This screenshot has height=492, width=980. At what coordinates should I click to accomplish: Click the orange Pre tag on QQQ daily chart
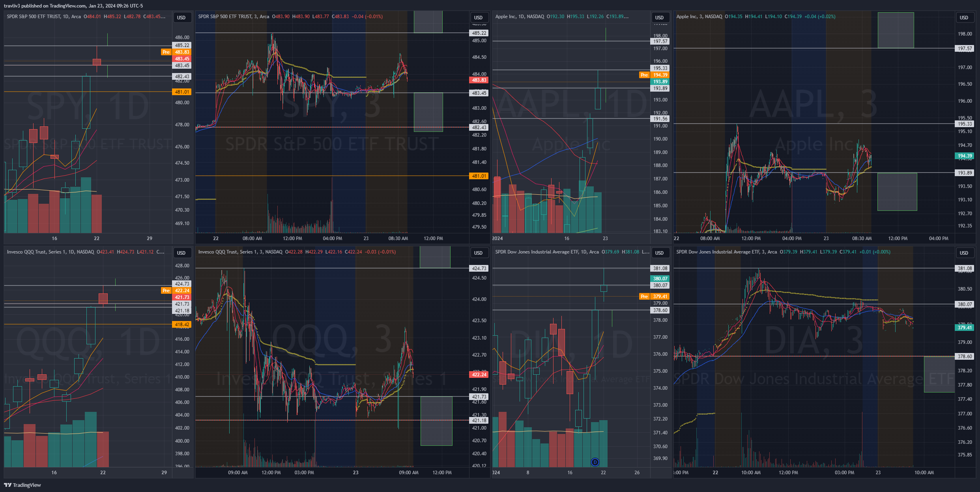point(166,291)
